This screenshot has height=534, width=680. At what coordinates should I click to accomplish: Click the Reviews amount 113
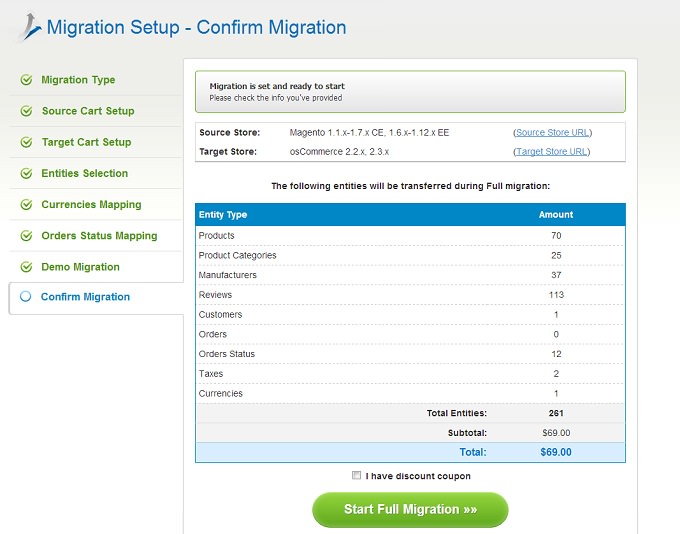point(556,295)
